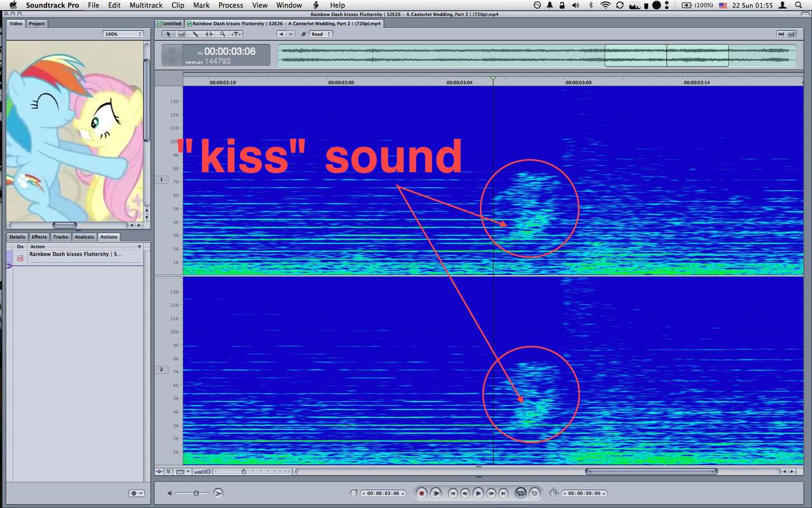Pick the audio stretching tool
Image resolution: width=812 pixels, height=508 pixels.
click(x=209, y=34)
